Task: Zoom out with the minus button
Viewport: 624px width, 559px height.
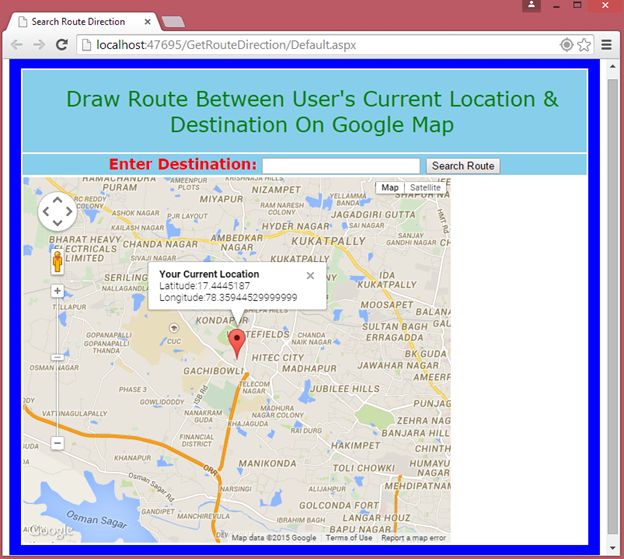Action: tap(57, 443)
